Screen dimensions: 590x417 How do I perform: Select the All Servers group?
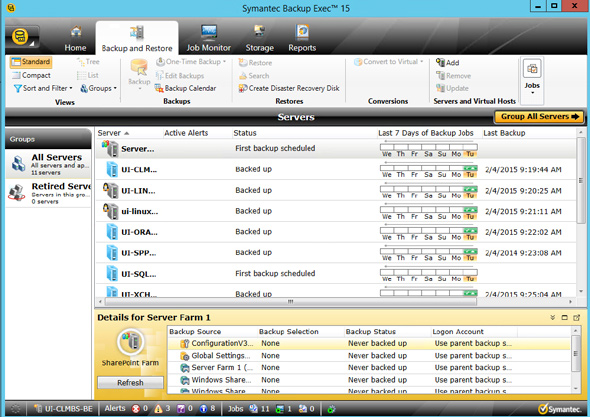pos(48,164)
